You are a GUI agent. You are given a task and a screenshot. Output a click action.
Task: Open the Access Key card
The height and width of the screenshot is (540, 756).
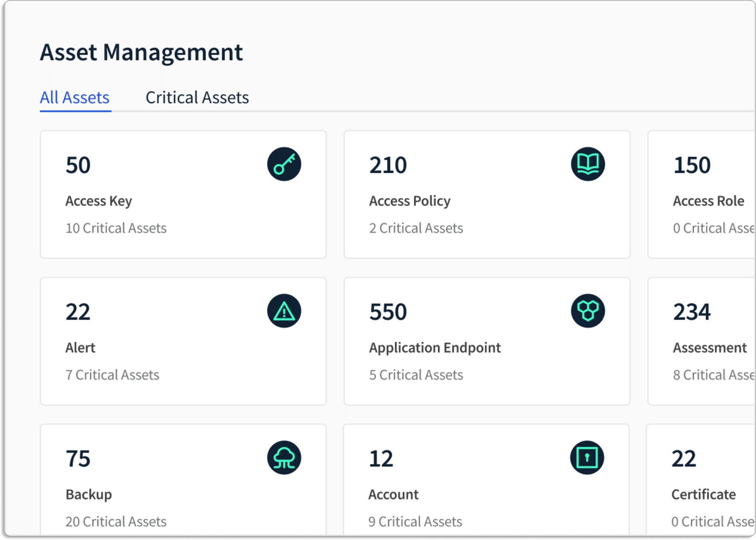point(183,195)
